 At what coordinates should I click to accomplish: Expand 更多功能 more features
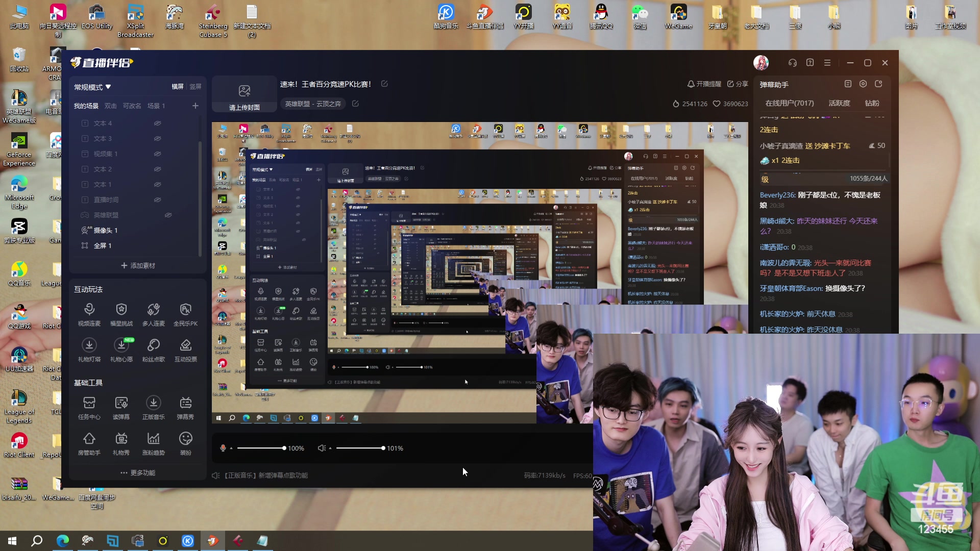[138, 473]
